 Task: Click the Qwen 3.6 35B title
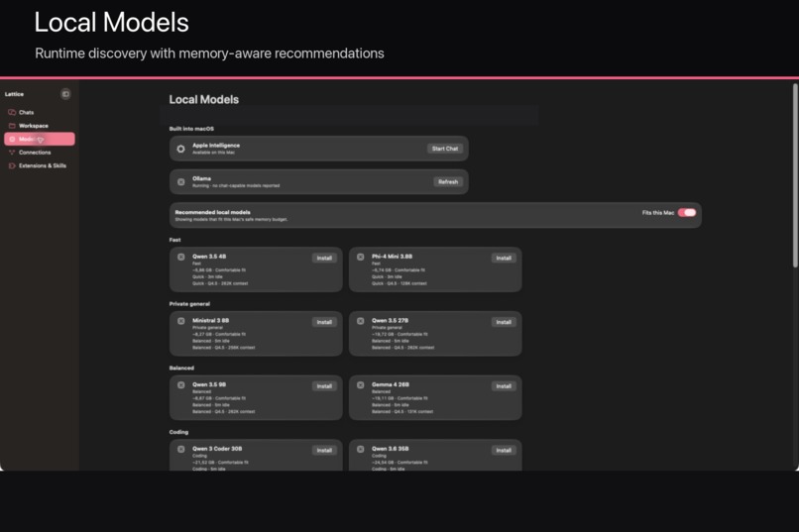coord(390,449)
